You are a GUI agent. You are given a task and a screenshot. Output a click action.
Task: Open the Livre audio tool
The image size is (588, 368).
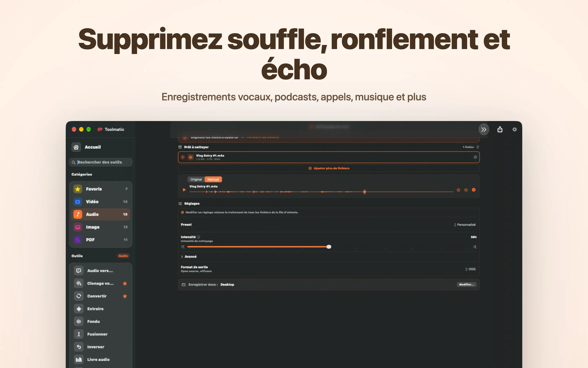(x=101, y=359)
